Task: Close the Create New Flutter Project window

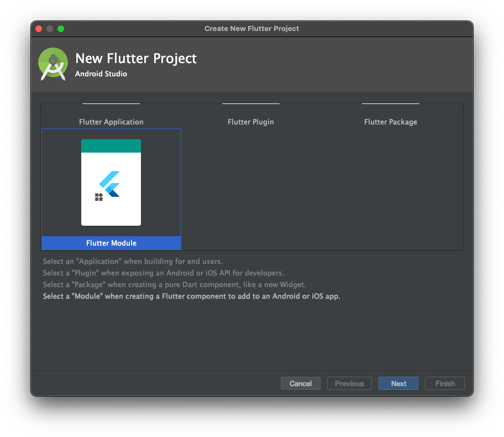Action: 39,29
